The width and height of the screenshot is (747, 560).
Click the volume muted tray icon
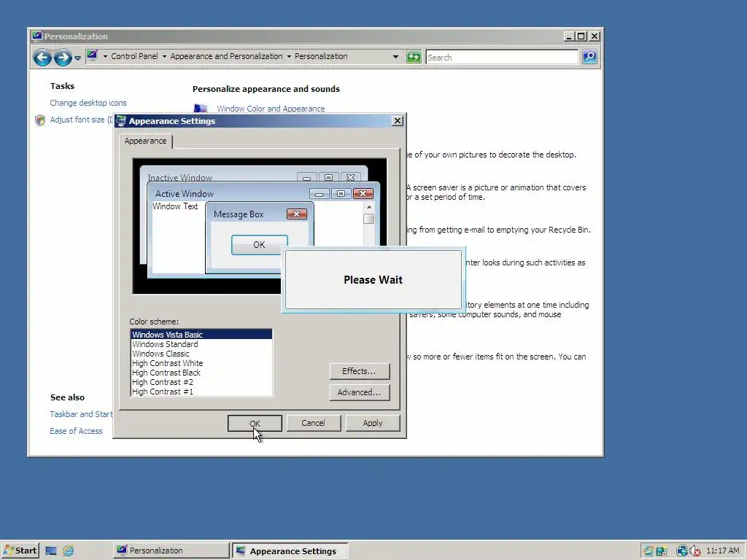coord(695,551)
